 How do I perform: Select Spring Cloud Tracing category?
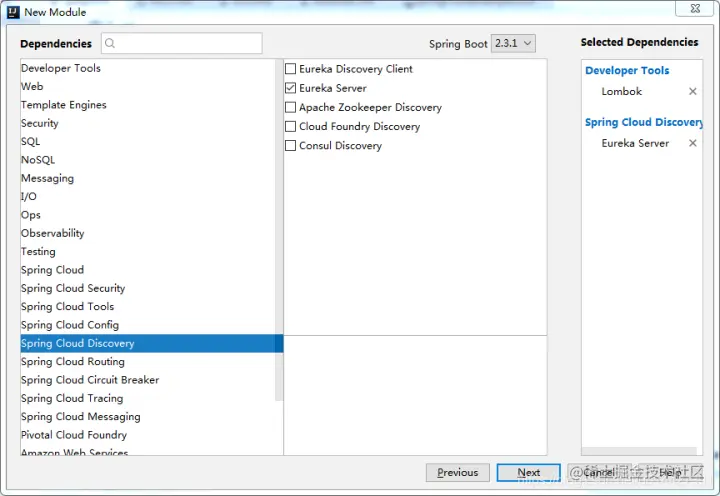click(148, 399)
